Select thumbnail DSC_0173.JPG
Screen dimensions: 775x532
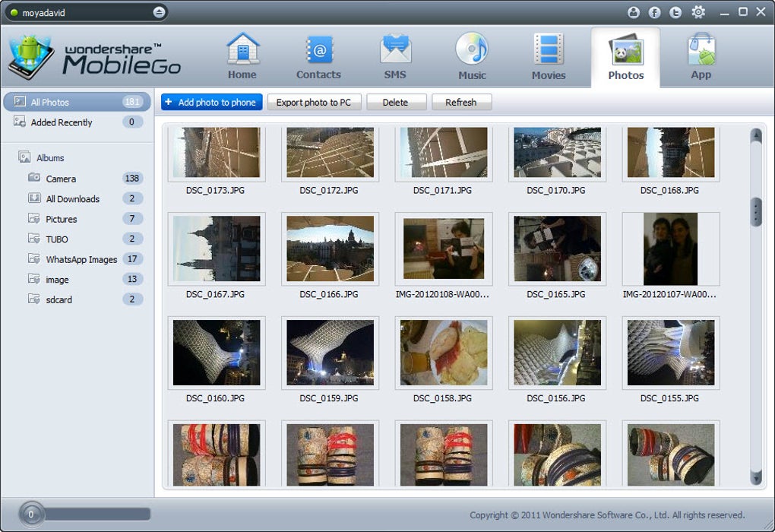(x=217, y=152)
